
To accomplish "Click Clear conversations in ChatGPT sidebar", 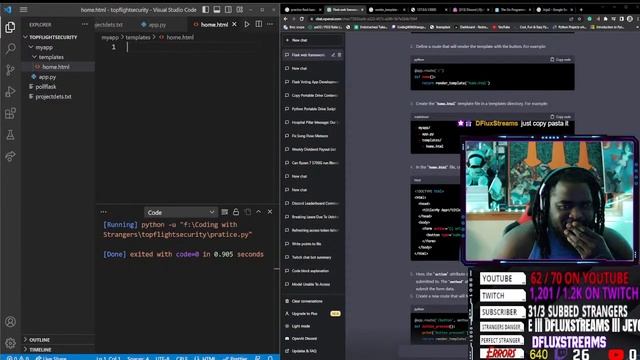I will pos(307,301).
